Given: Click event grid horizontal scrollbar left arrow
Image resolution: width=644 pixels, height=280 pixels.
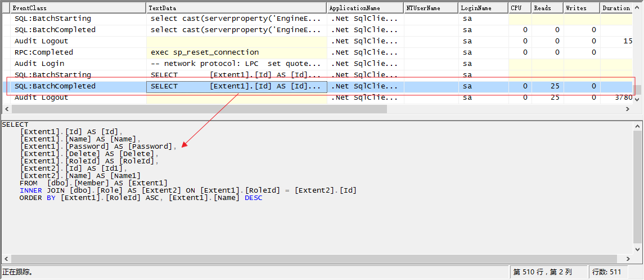Looking at the screenshot, I should (6, 109).
